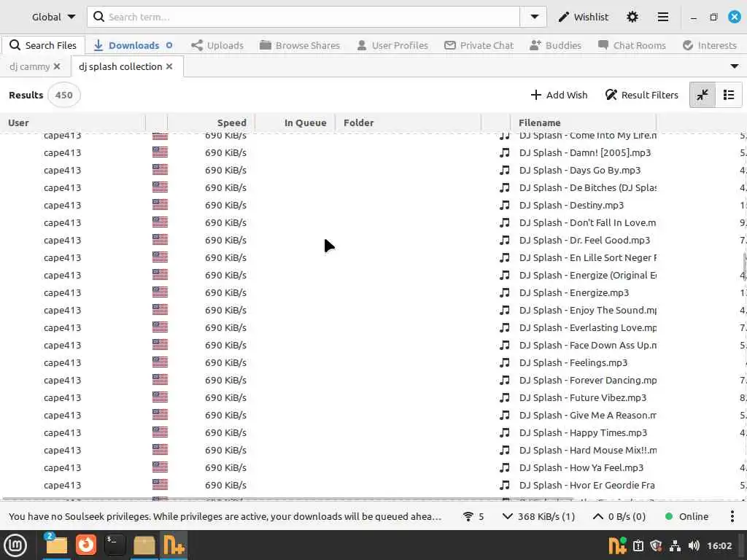Open the terminal from taskbar
747x560 pixels.
pos(115,545)
